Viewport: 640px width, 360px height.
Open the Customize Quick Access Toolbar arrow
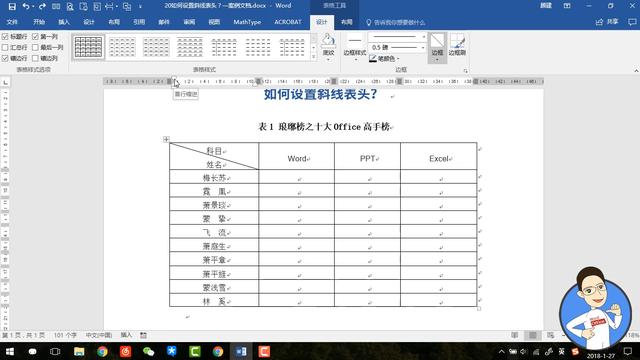(140, 7)
